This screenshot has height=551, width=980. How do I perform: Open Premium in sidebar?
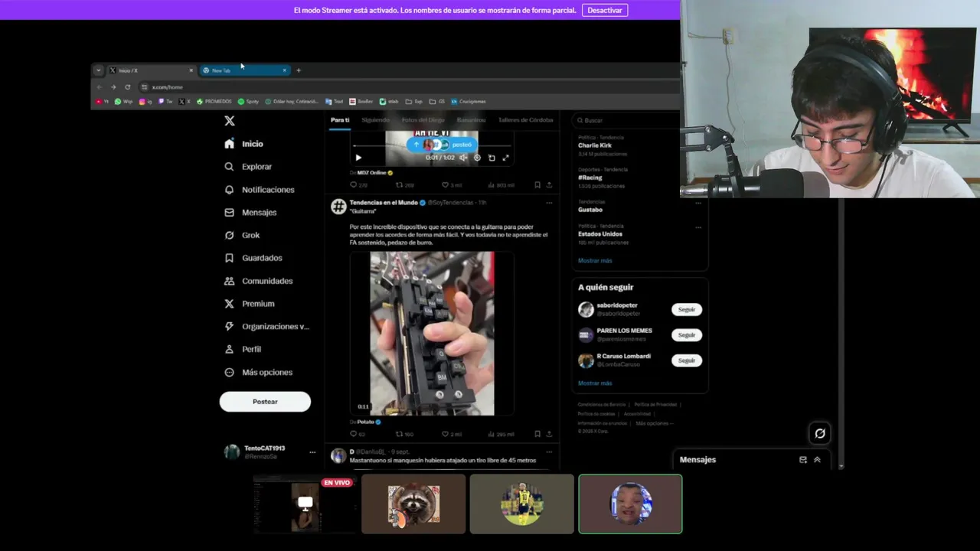[249, 304]
